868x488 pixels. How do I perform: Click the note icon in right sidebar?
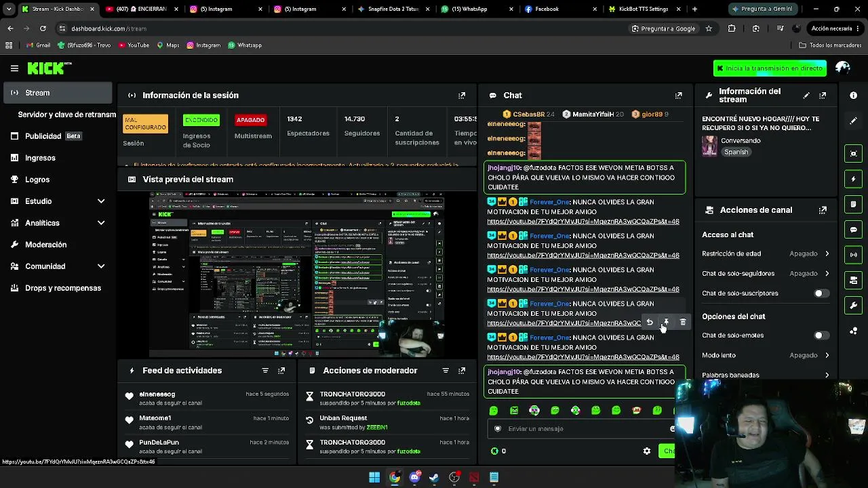[854, 204]
